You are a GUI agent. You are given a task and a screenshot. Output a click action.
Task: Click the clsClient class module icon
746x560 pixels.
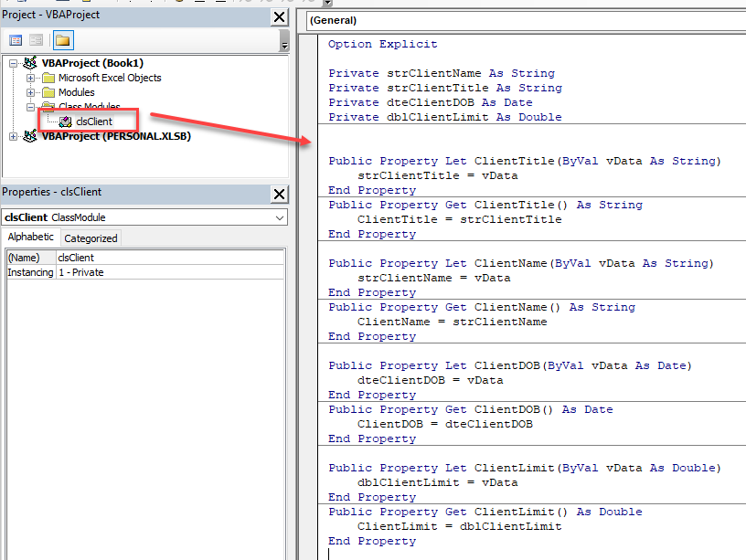pyautogui.click(x=65, y=122)
